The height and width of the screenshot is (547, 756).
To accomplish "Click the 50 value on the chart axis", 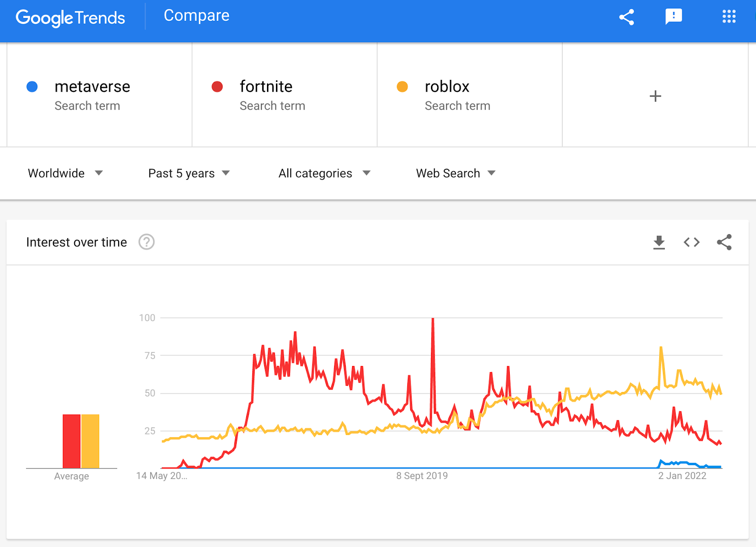I will pyautogui.click(x=150, y=393).
